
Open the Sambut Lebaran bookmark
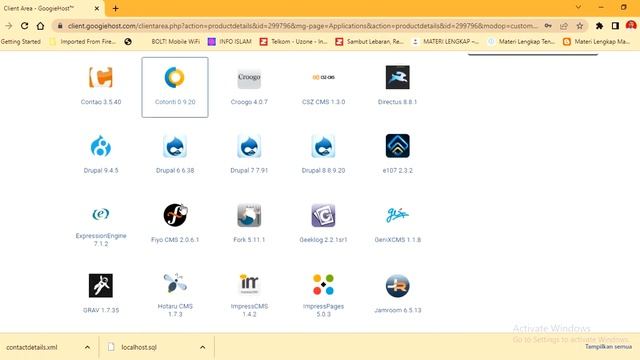(369, 42)
